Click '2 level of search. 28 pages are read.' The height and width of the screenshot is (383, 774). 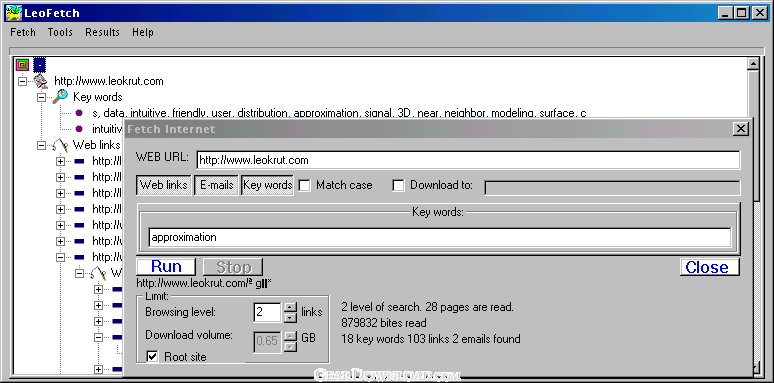(427, 307)
